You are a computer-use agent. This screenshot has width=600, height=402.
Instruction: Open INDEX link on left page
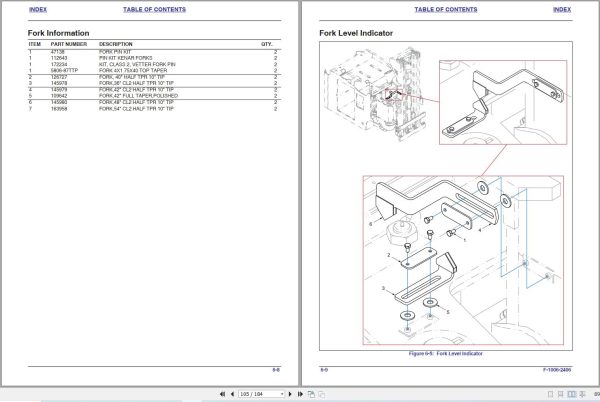[38, 10]
